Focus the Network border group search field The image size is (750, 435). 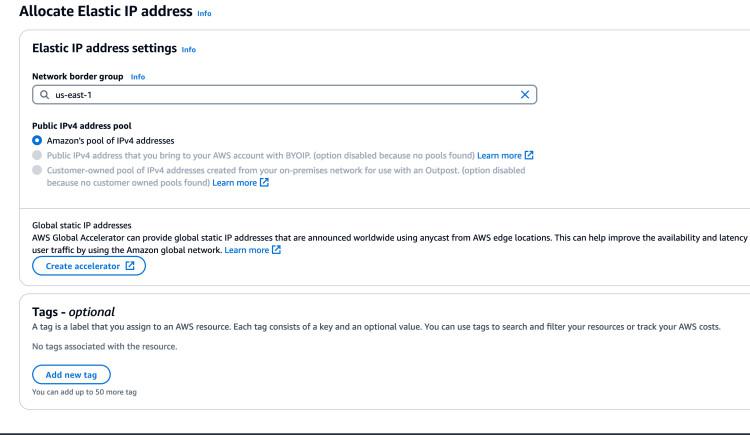tap(280, 95)
